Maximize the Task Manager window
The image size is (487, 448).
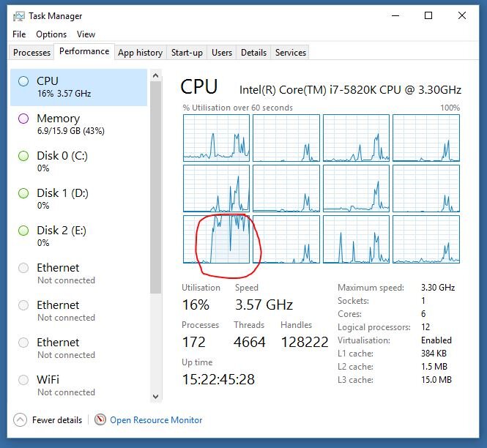pos(428,15)
